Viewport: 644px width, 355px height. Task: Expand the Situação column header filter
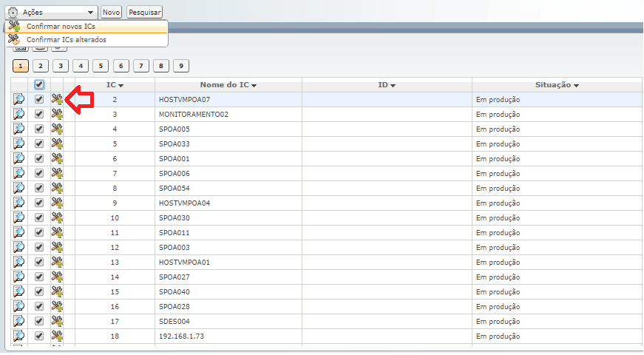point(556,85)
